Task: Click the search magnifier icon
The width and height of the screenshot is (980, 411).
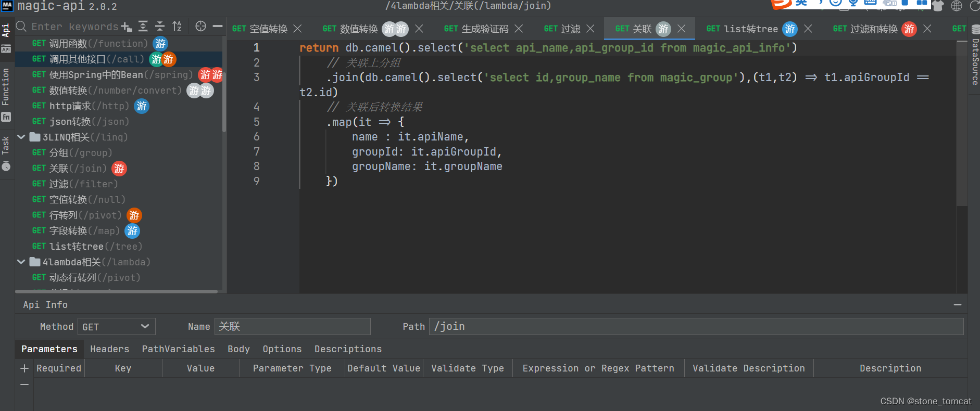Action: click(21, 27)
